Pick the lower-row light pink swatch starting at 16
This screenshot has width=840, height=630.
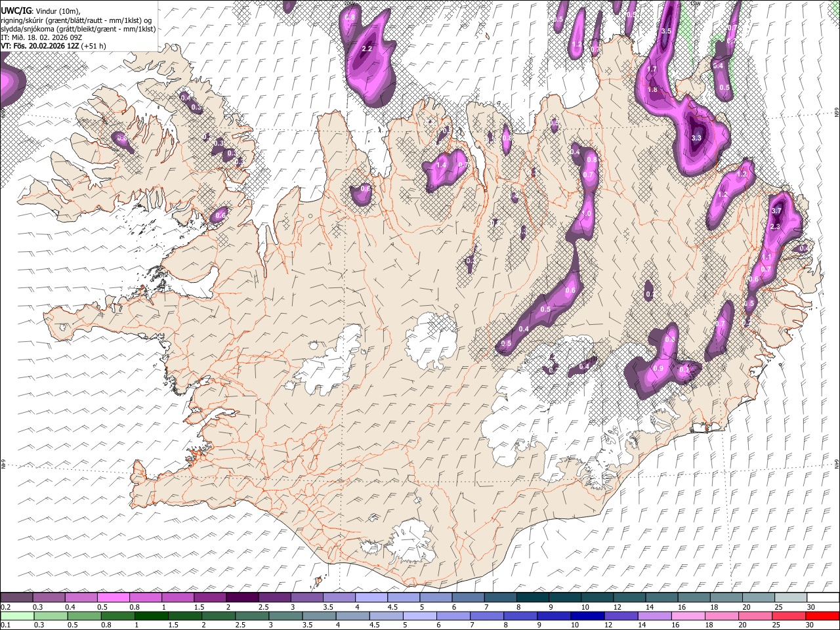click(x=688, y=616)
